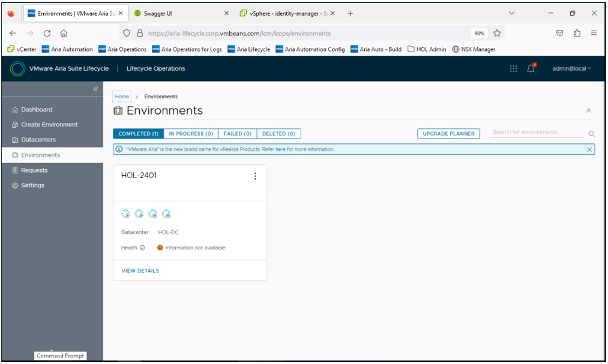
Task: Click the browser home icon
Action: tap(64, 34)
